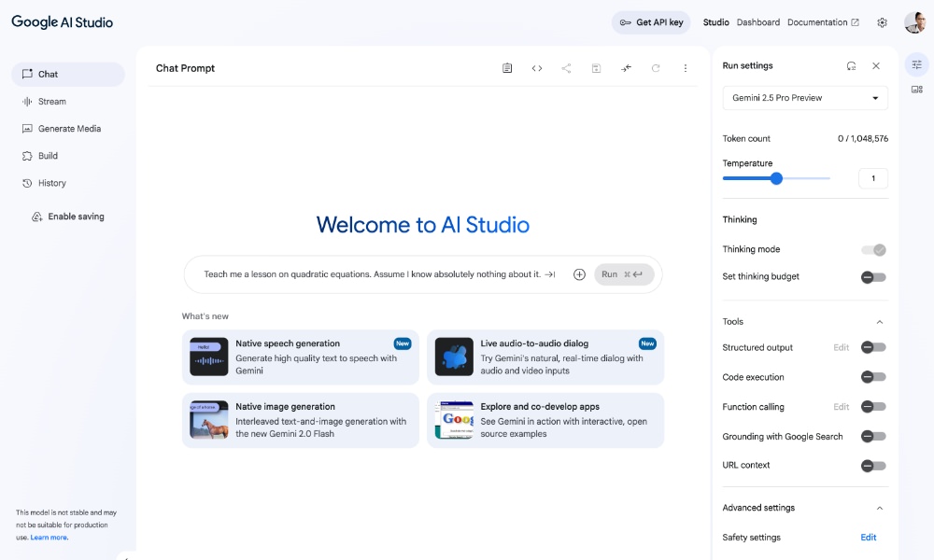The image size is (934, 560).
Task: Open the attach media plus icon
Action: (x=579, y=273)
